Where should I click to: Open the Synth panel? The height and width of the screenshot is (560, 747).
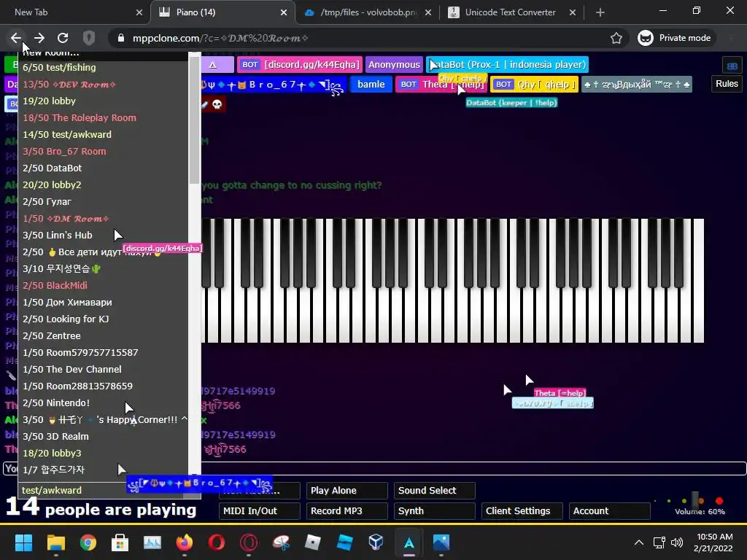click(435, 511)
